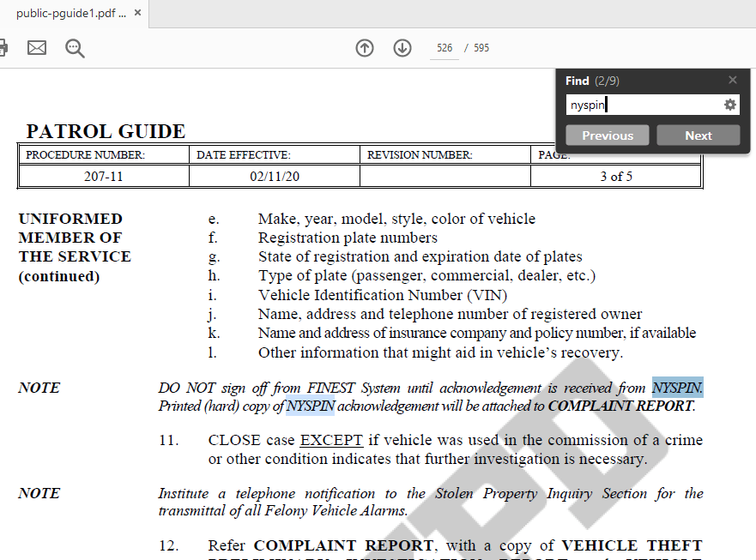Image resolution: width=756 pixels, height=560 pixels.
Task: Go to previous page with up arrow
Action: 365,48
